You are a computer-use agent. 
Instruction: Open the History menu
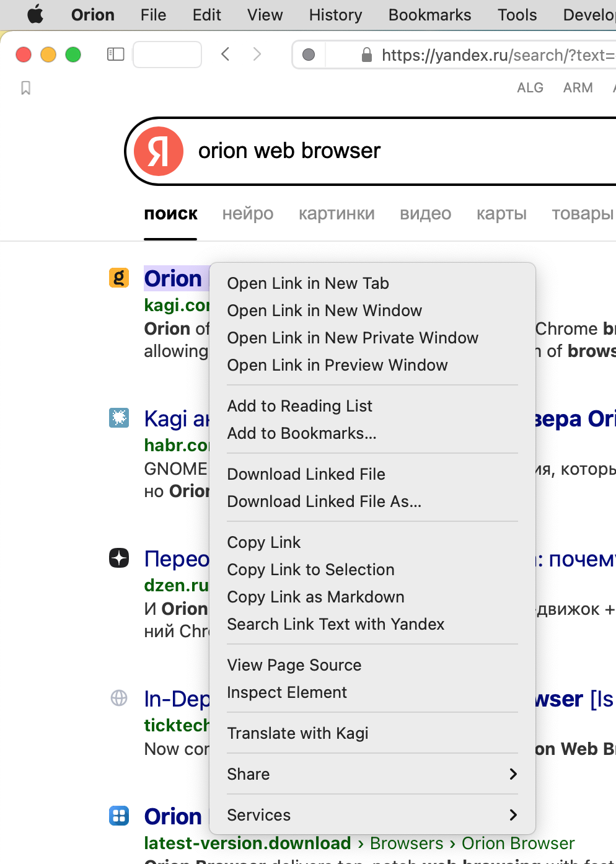(x=335, y=15)
